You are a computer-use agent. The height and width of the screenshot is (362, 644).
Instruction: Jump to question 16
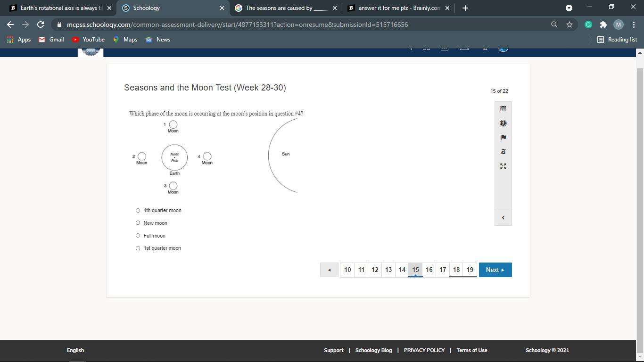click(x=429, y=270)
